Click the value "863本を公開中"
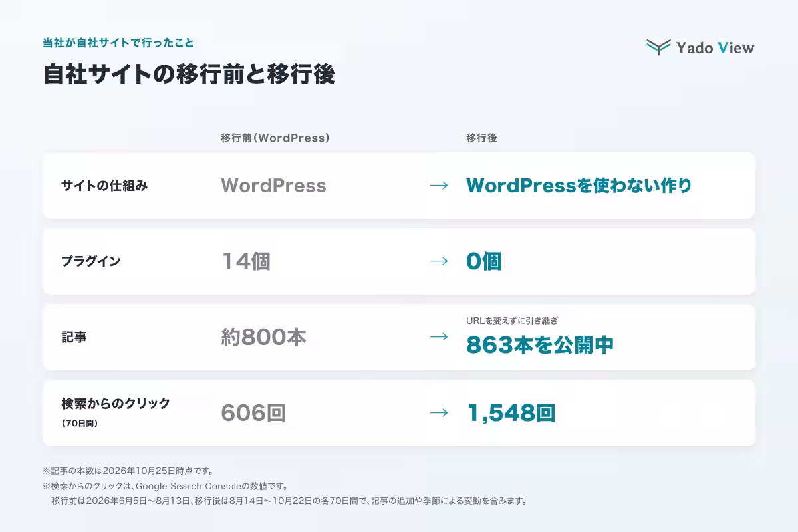This screenshot has width=798, height=532. 540,345
